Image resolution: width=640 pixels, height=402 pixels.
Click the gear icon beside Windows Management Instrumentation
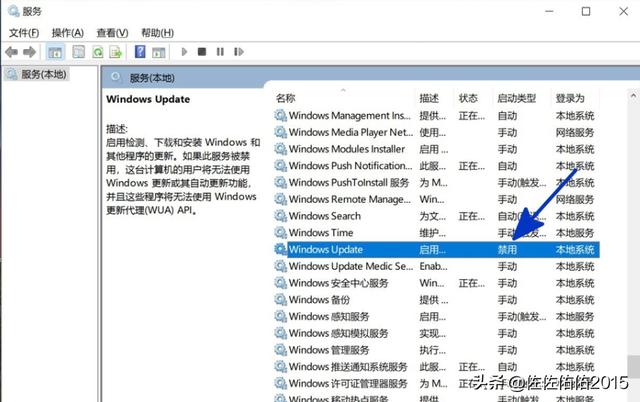click(x=280, y=115)
